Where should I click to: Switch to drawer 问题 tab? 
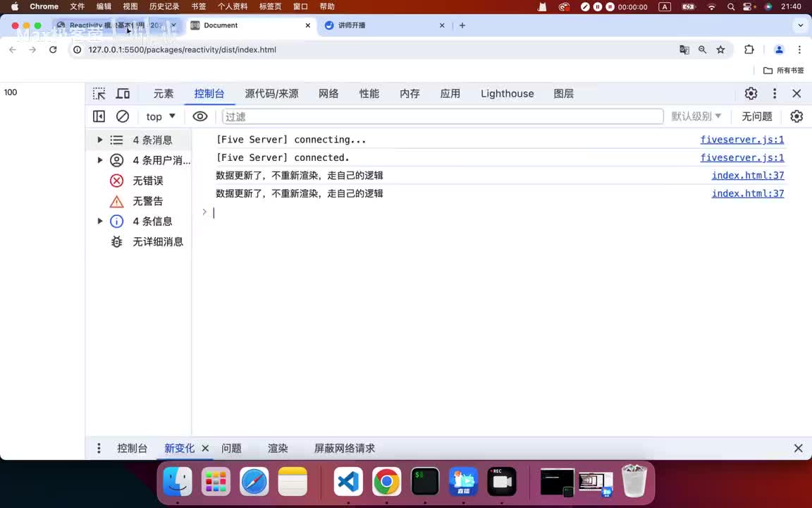231,449
